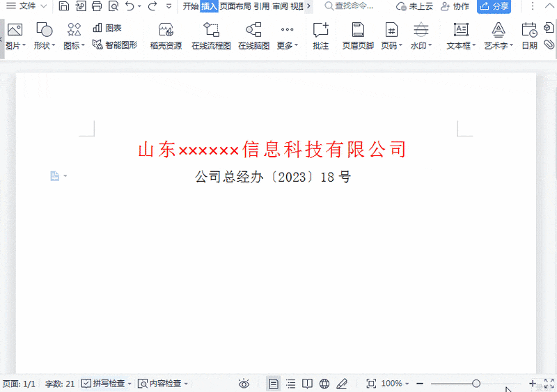Expand the paragraph layout icon's dropdown arrow

pos(65,176)
